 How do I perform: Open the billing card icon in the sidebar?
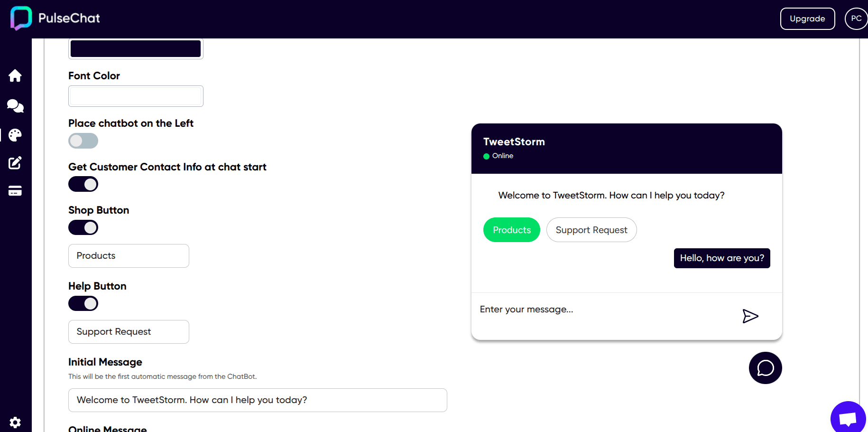(15, 191)
